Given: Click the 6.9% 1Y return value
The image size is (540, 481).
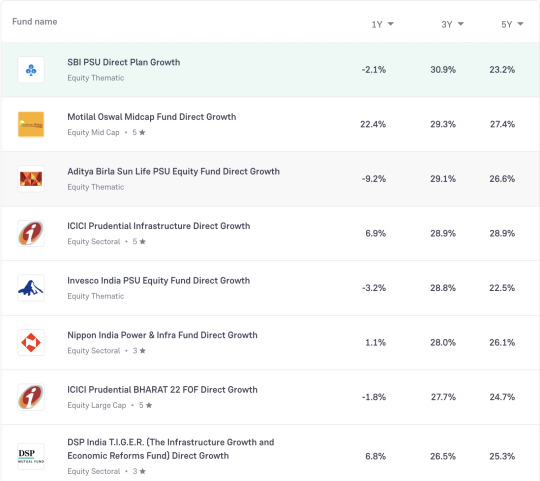Looking at the screenshot, I should tap(375, 233).
